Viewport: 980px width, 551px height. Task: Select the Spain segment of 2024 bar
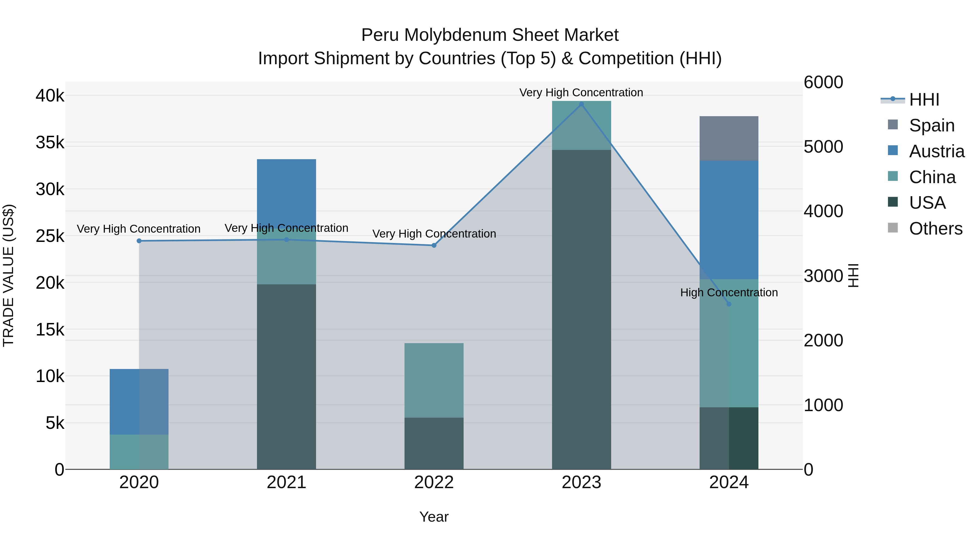(x=729, y=138)
